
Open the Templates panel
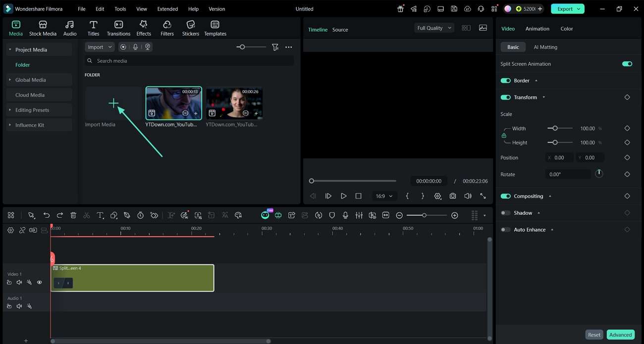[x=215, y=28]
